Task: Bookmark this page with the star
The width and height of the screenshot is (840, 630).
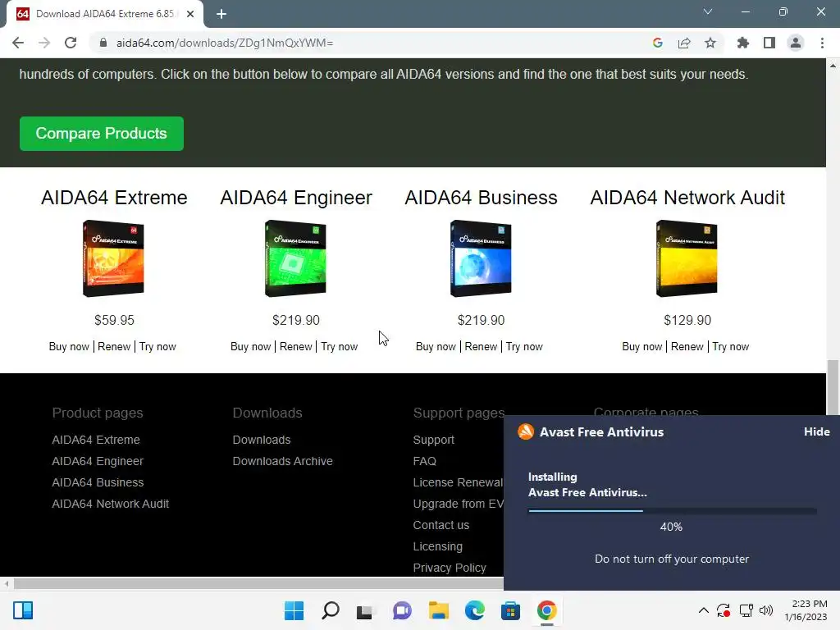Action: (710, 43)
